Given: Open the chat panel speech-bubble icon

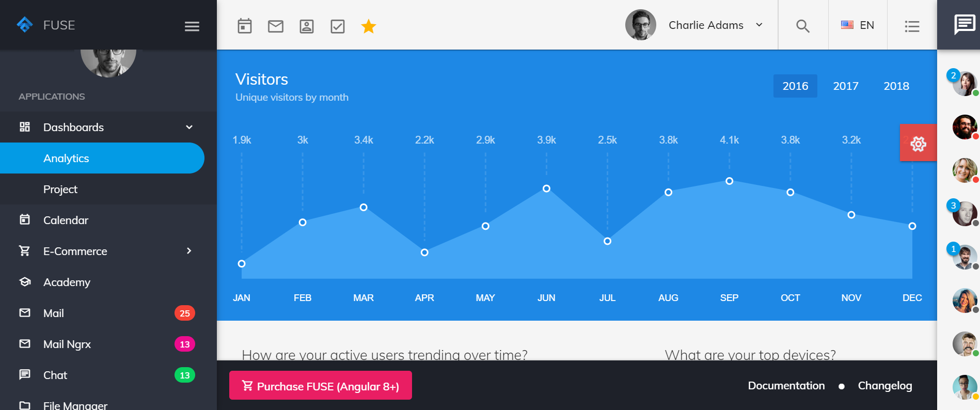Looking at the screenshot, I should click(x=965, y=24).
